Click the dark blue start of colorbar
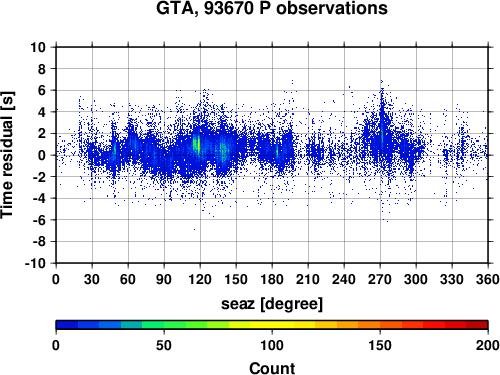Screen dimensions: 500x375 [67, 325]
